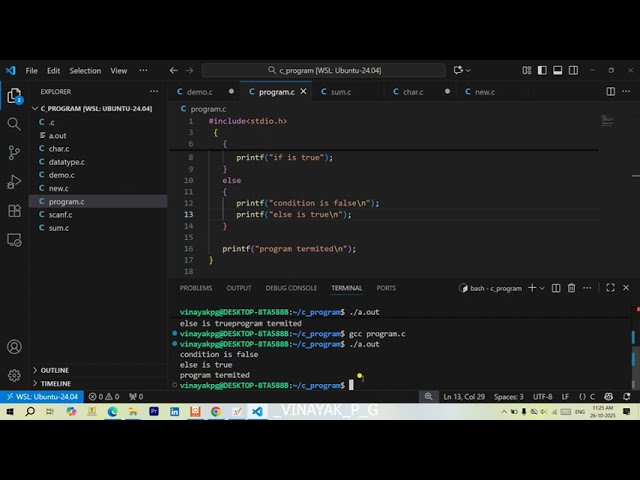The width and height of the screenshot is (640, 480).
Task: Show more menu bar items
Action: [143, 70]
